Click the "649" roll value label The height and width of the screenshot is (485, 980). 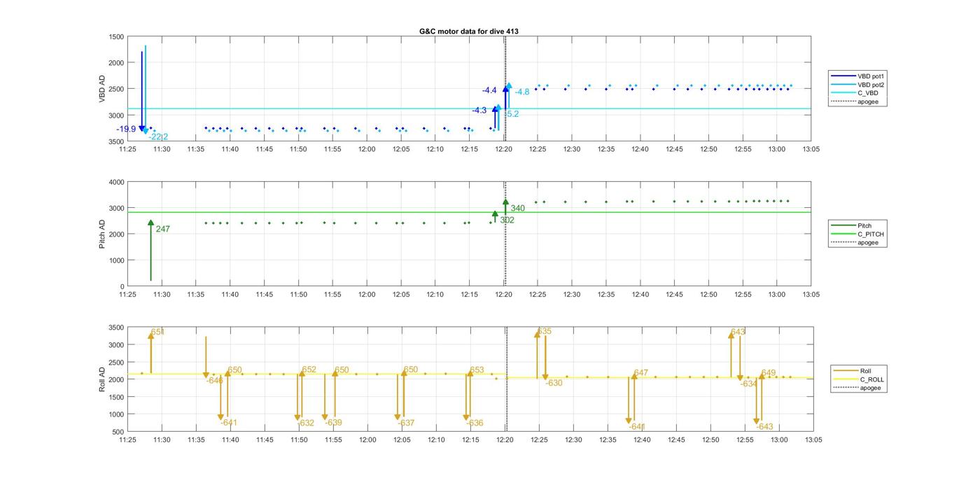[769, 373]
